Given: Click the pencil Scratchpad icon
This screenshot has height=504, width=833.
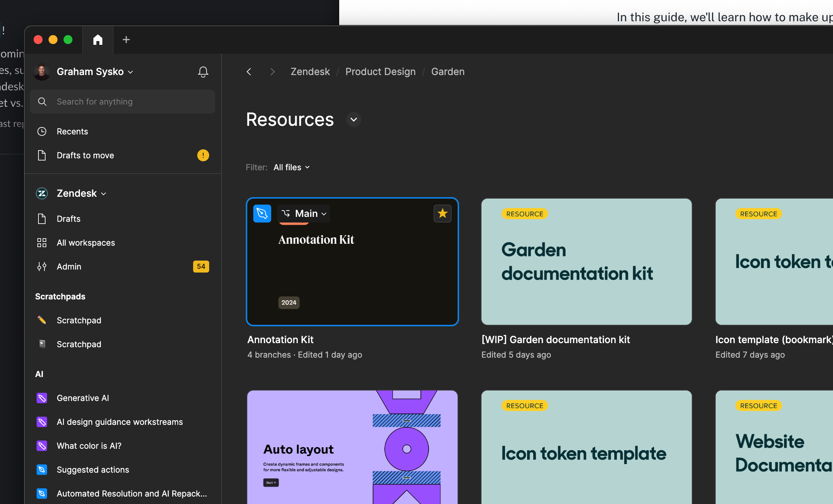Looking at the screenshot, I should (42, 320).
